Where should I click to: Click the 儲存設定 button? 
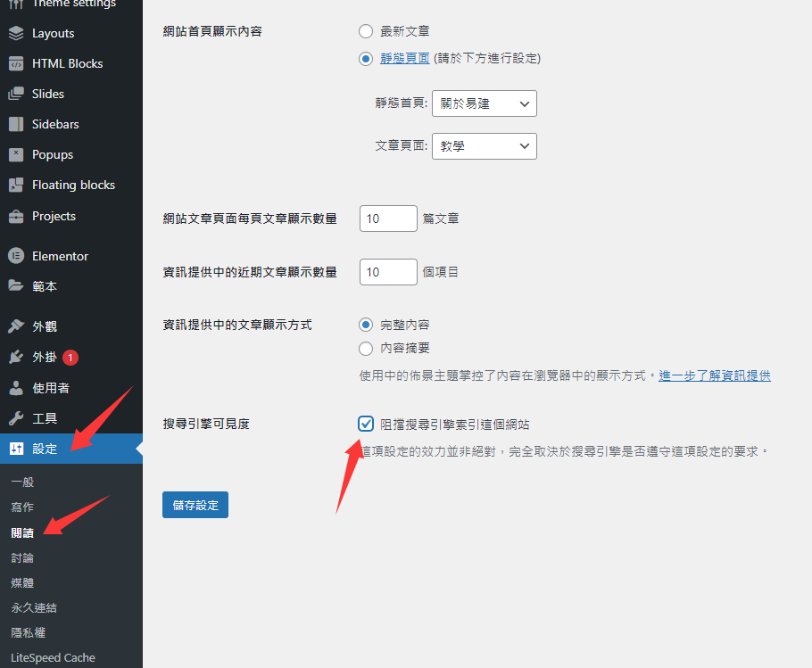(195, 505)
